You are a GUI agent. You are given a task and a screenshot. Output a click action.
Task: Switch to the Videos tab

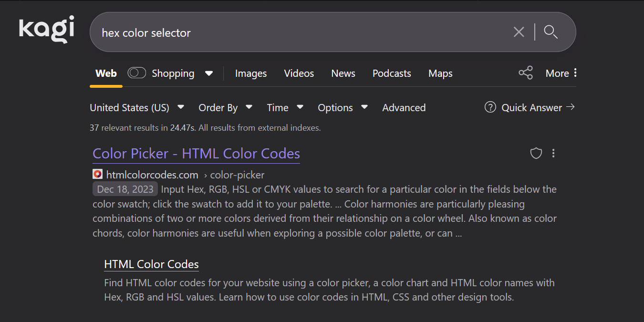[x=299, y=73]
